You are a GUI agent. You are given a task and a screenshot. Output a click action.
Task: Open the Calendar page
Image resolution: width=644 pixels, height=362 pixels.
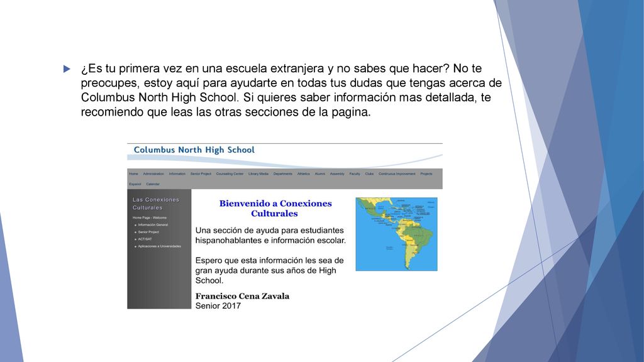pos(153,184)
